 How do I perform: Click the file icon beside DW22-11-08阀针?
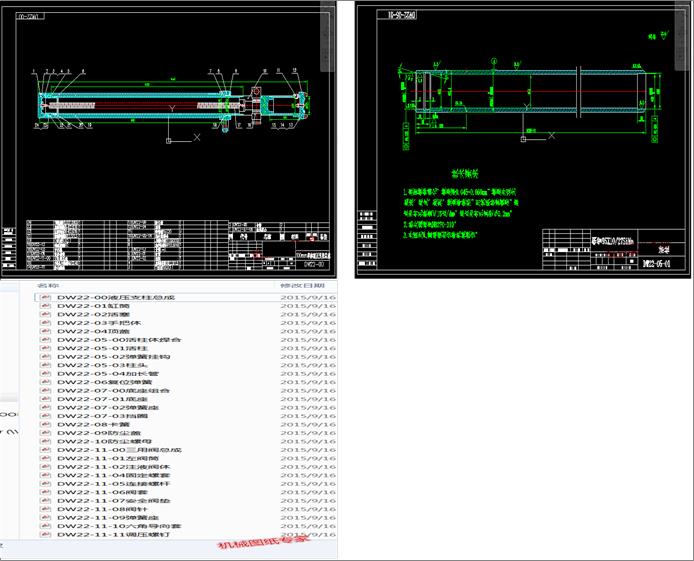[45, 509]
